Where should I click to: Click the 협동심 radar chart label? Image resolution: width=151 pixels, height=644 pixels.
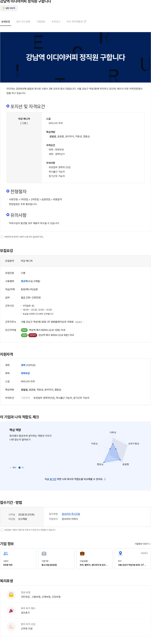point(100,464)
